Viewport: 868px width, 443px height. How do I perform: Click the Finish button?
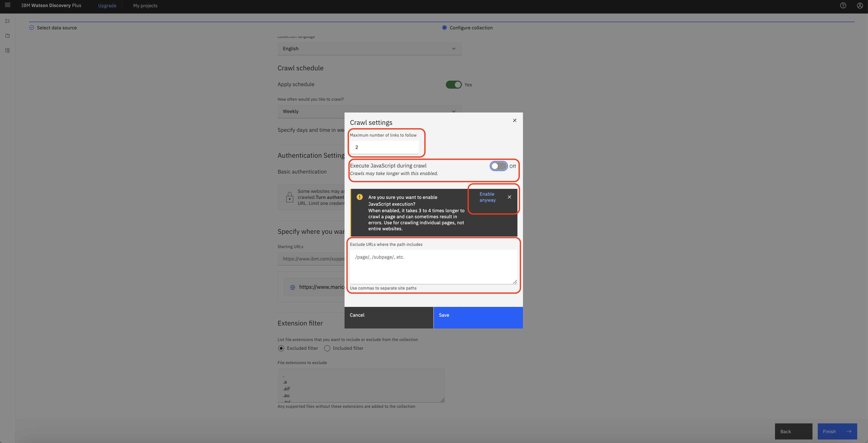(837, 431)
